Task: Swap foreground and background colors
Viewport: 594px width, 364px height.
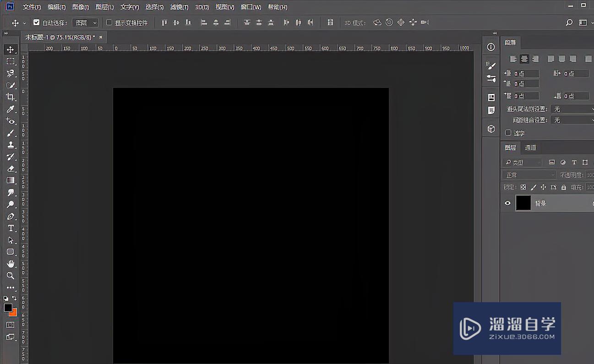Action: click(14, 298)
